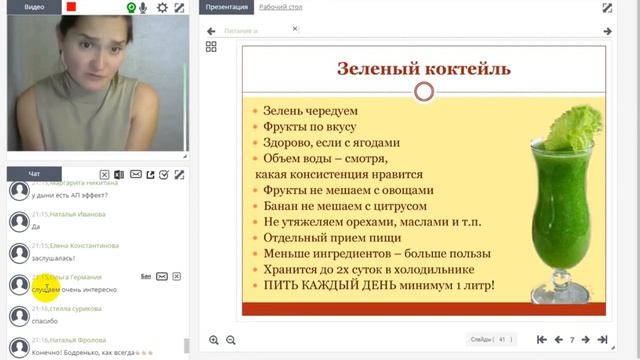Open the Рабочий стол tab

click(281, 7)
